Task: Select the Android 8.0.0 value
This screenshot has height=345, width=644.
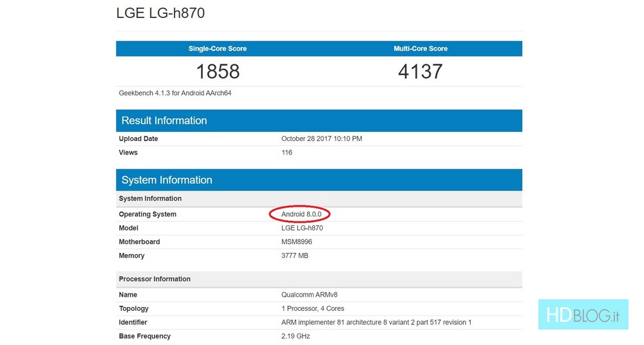Action: pos(301,214)
